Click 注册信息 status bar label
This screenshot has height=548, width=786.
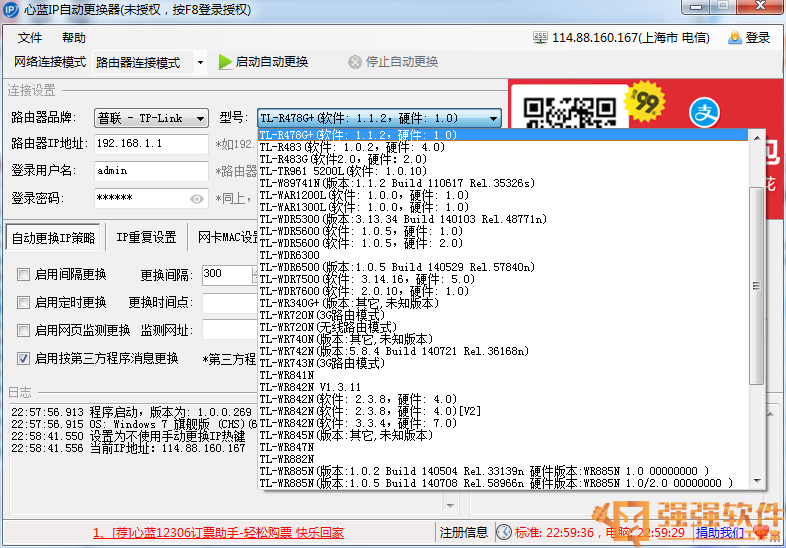463,532
